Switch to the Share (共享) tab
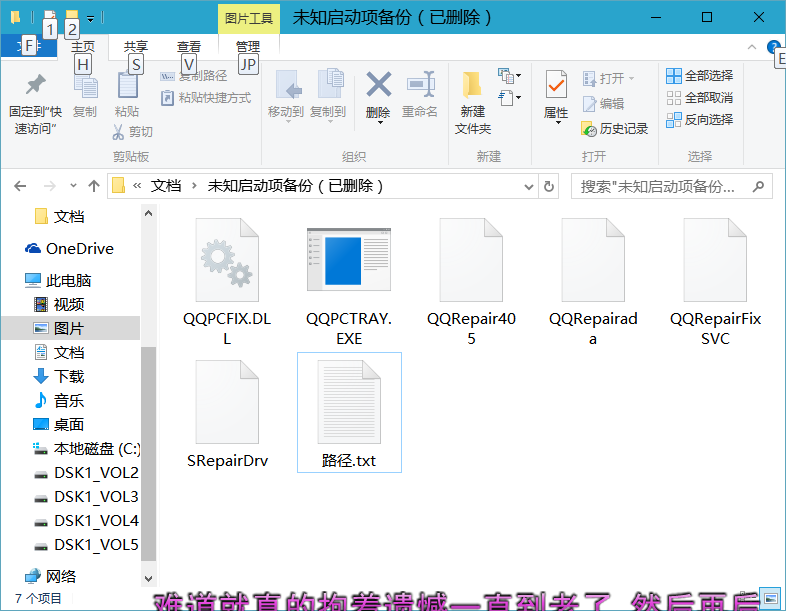This screenshot has width=786, height=611. [136, 47]
